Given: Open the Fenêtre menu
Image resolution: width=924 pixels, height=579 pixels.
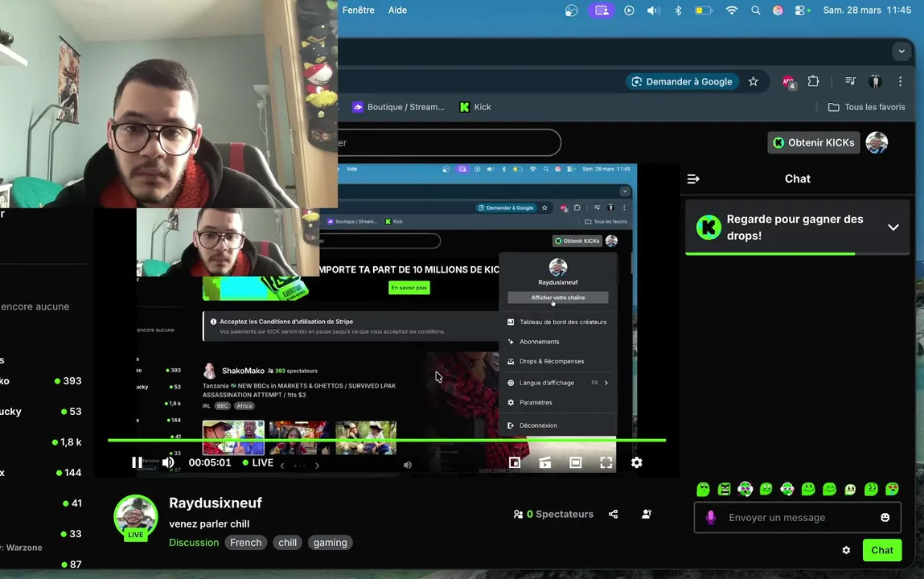Looking at the screenshot, I should [x=359, y=10].
